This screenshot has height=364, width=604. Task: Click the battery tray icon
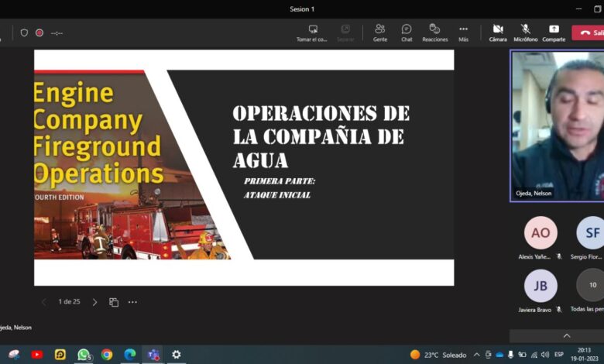522,355
